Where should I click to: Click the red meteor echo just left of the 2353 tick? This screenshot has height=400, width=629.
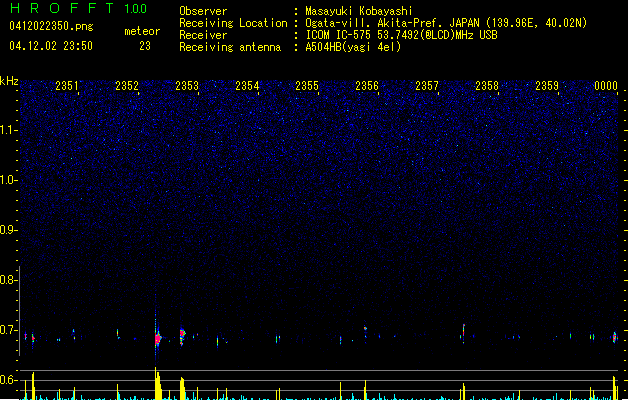pyautogui.click(x=182, y=335)
